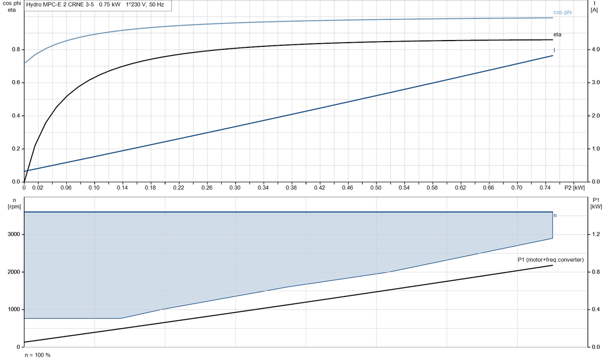
Task: Click the 'n' speed curve label
Action: [555, 215]
